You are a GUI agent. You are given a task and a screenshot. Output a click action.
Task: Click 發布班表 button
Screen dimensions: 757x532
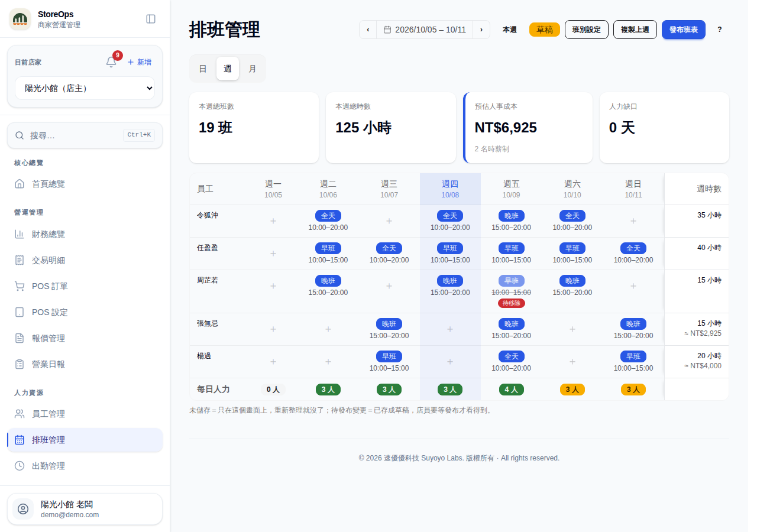click(x=684, y=30)
